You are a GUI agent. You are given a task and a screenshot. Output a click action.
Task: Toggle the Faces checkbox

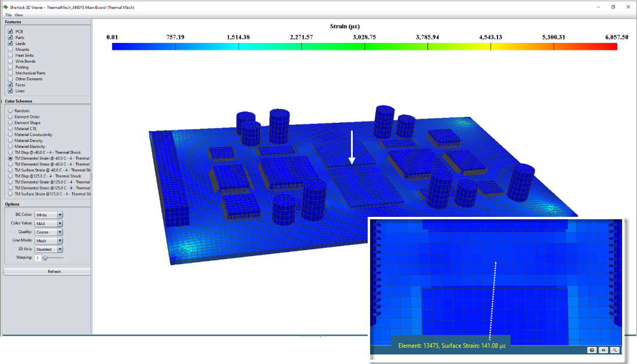point(10,85)
